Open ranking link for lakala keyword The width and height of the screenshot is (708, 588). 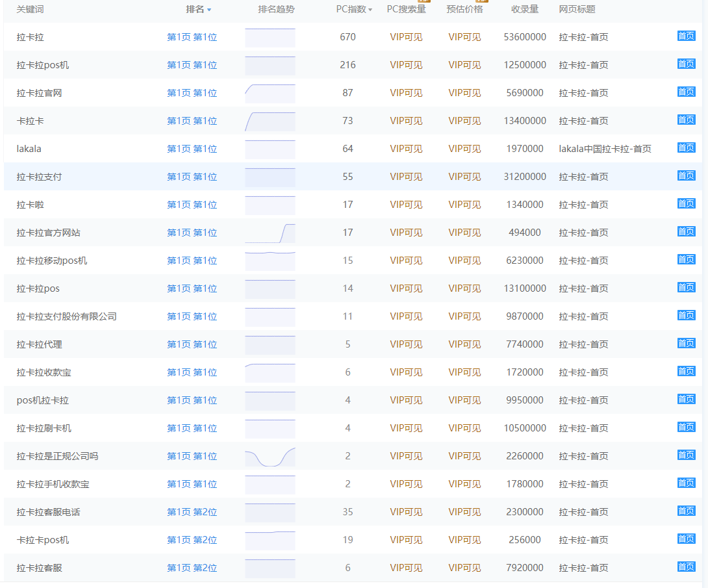192,149
